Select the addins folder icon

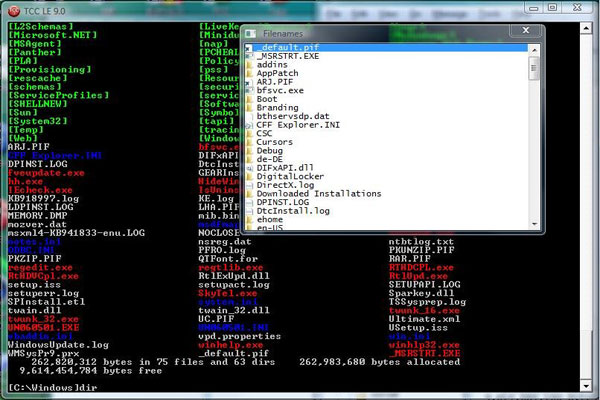(248, 64)
